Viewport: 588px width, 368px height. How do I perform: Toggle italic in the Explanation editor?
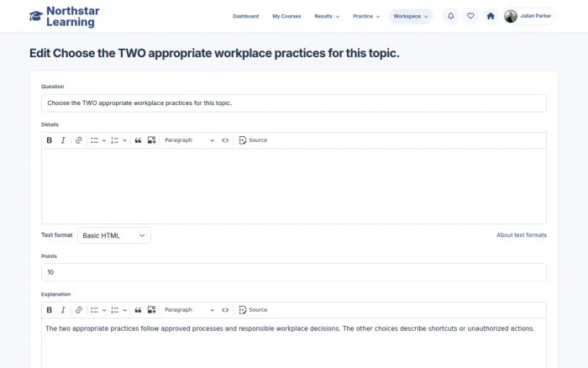pos(63,310)
